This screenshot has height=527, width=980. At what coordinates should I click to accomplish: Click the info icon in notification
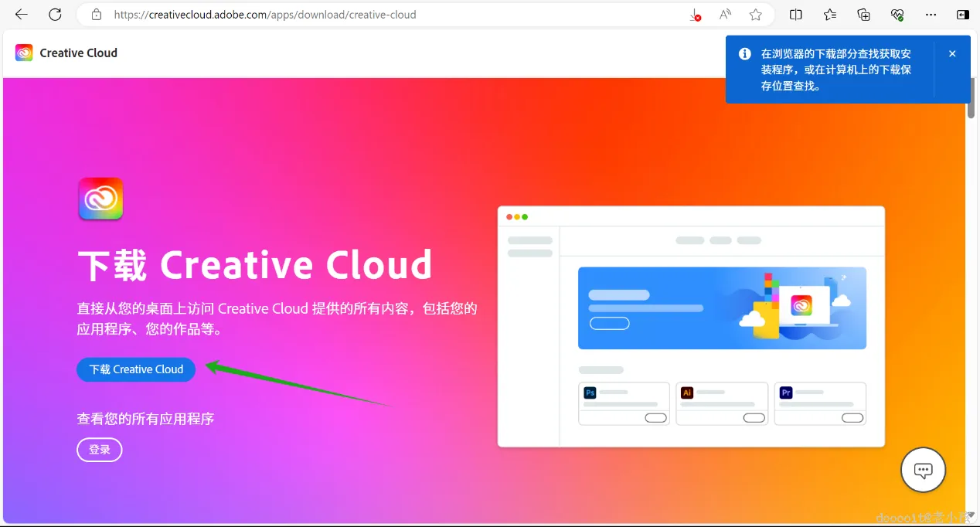tap(745, 53)
